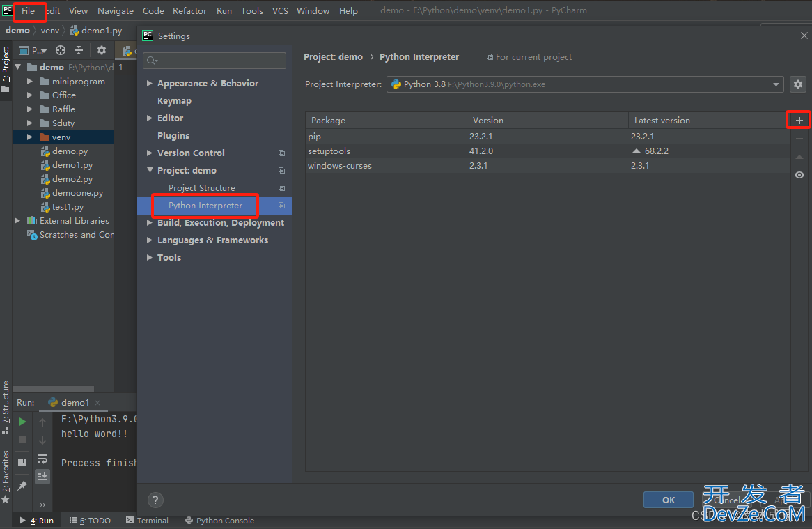Expand the miniprogram folder
This screenshot has width=812, height=529.
29,82
